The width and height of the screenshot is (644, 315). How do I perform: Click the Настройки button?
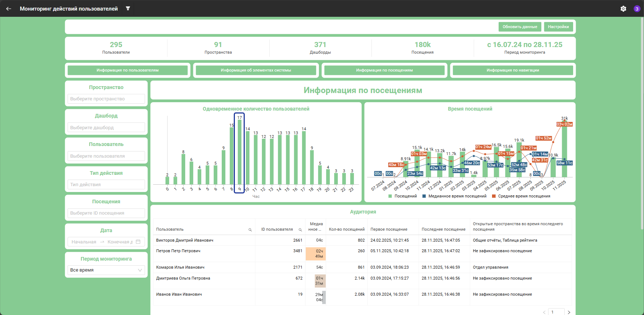click(x=559, y=27)
